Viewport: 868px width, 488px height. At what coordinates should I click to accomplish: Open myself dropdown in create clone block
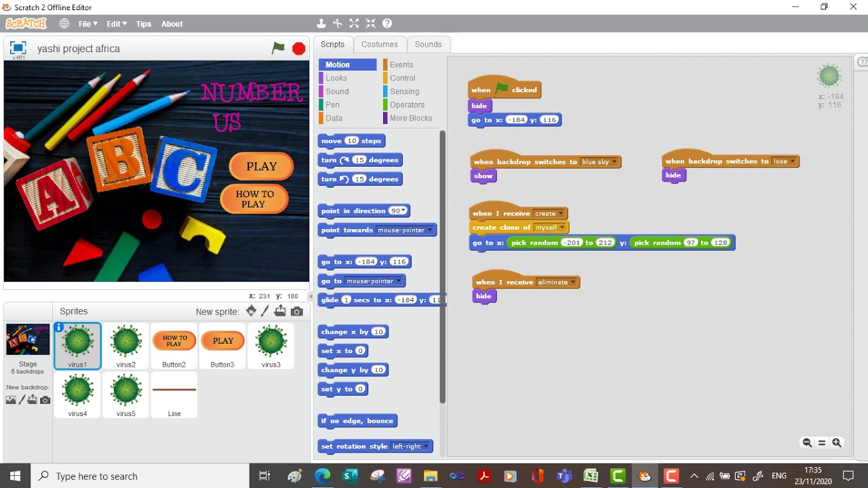tap(562, 228)
